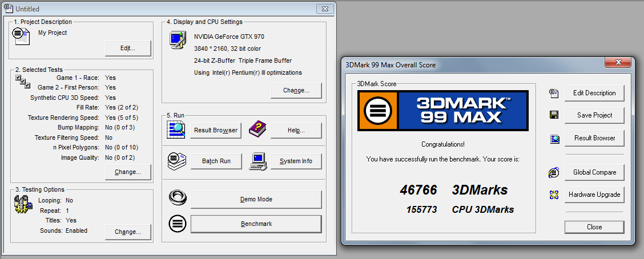Close the score dialog with Close button
This screenshot has width=644, height=259.
point(594,227)
